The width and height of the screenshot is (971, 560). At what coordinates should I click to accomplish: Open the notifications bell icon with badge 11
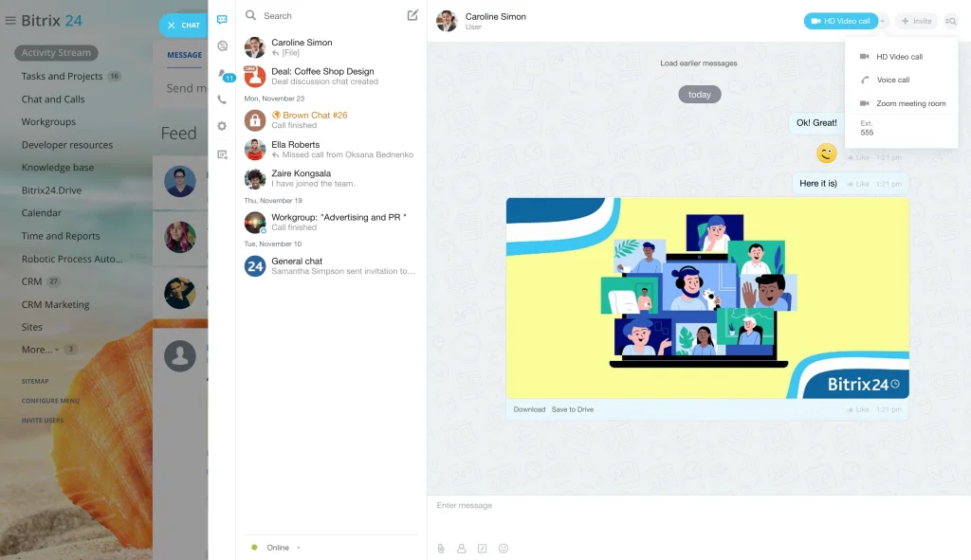point(223,73)
